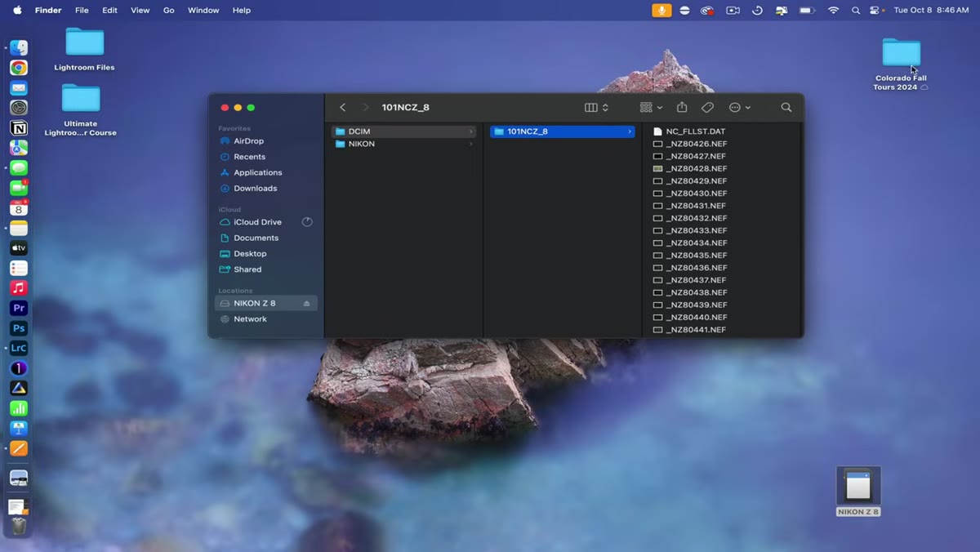
Task: Open Notes from the dock
Action: 19,228
